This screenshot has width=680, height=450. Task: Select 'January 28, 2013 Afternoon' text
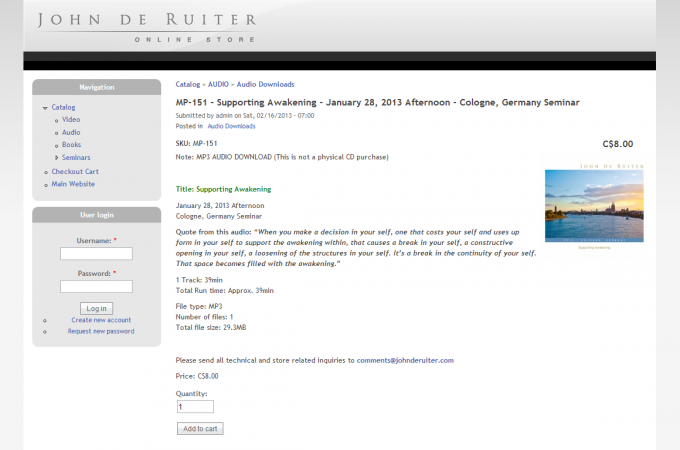click(220, 205)
